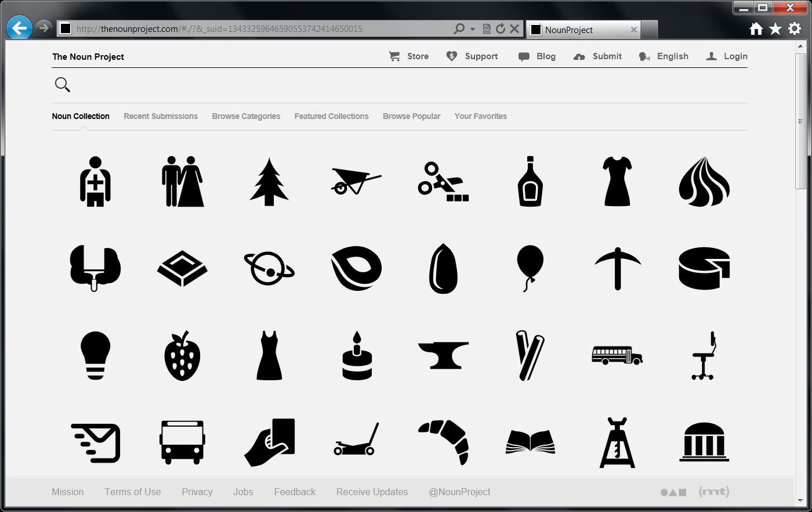
Task: Select the school bus side-view icon
Action: (x=617, y=355)
